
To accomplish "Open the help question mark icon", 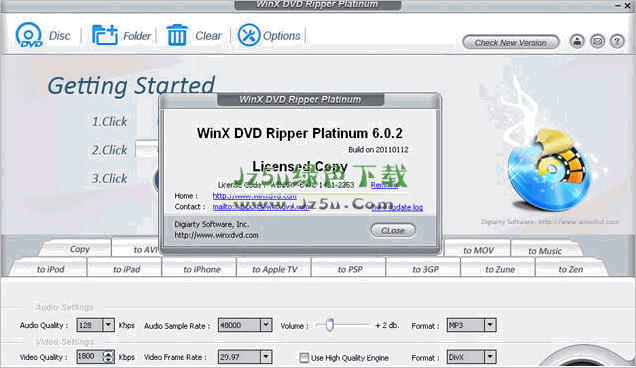I will (617, 41).
